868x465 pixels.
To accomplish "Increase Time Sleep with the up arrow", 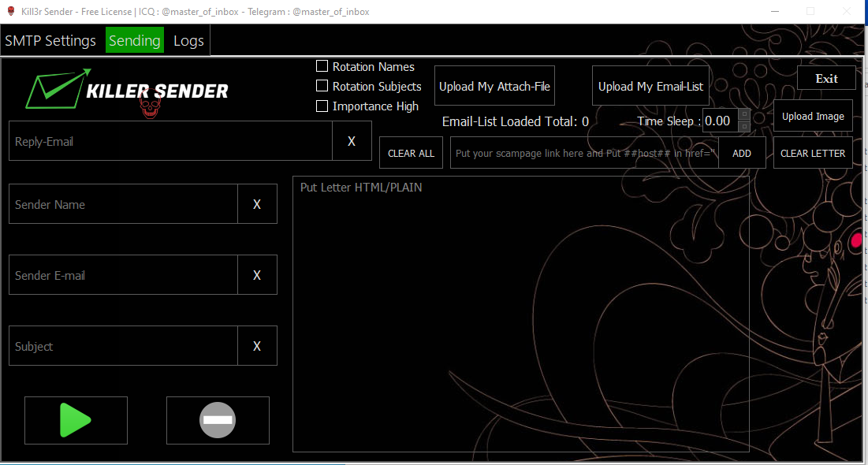I will pos(744,114).
